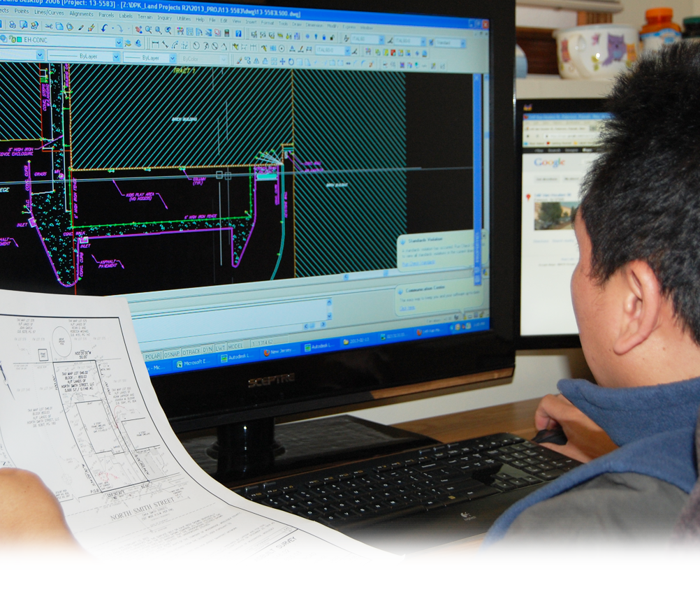The image size is (700, 599).
Task: Click the Google logo on second monitor
Action: point(550,162)
